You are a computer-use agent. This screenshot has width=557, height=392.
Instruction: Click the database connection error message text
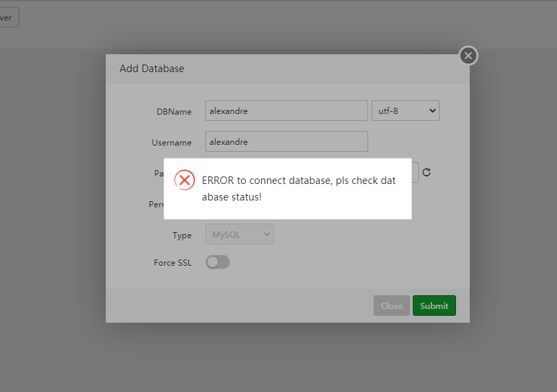click(x=299, y=188)
